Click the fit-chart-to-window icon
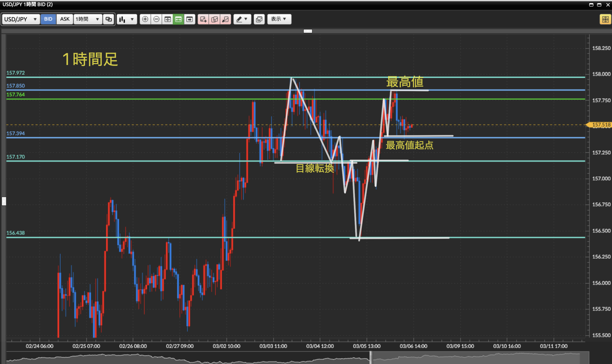Screen dimensions: 612x364 point(168,19)
